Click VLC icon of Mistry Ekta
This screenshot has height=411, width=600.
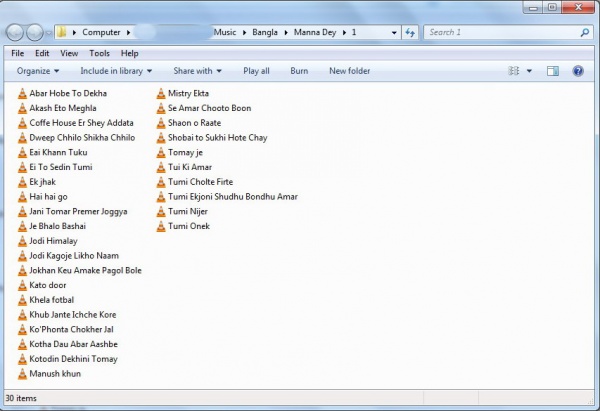click(160, 93)
